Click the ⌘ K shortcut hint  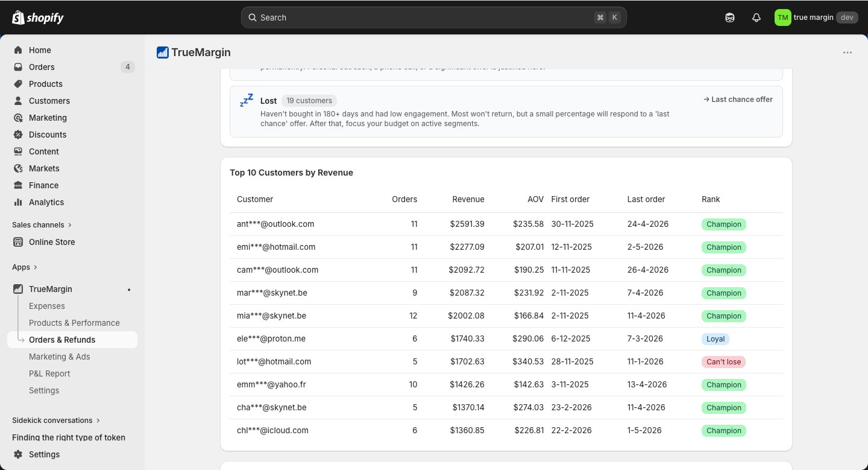coord(608,17)
